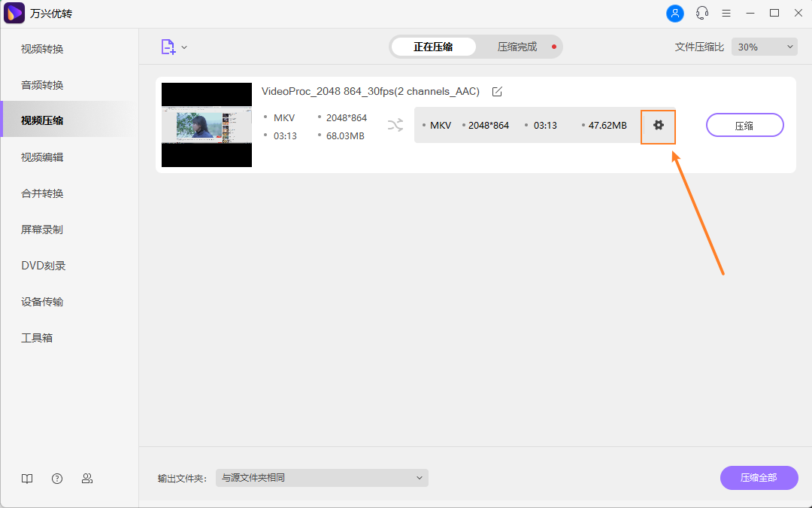This screenshot has height=508, width=812.
Task: Rename the file using the pencil icon
Action: (x=496, y=91)
